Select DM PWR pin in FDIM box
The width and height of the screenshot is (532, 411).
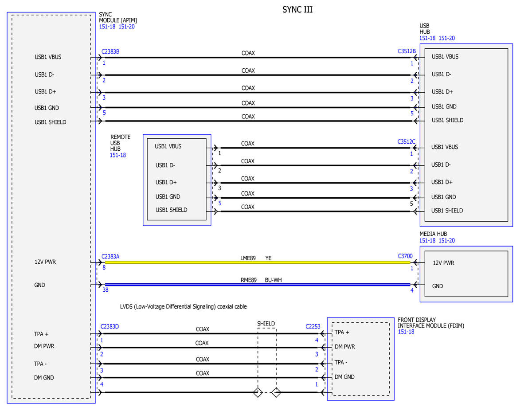[x=345, y=347]
